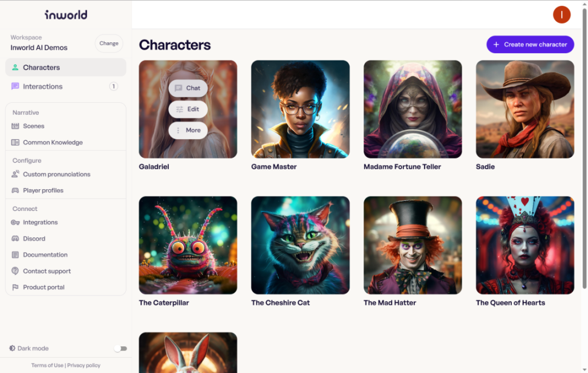The width and height of the screenshot is (588, 373).
Task: Start Chat with Galadriel
Action: pos(188,88)
